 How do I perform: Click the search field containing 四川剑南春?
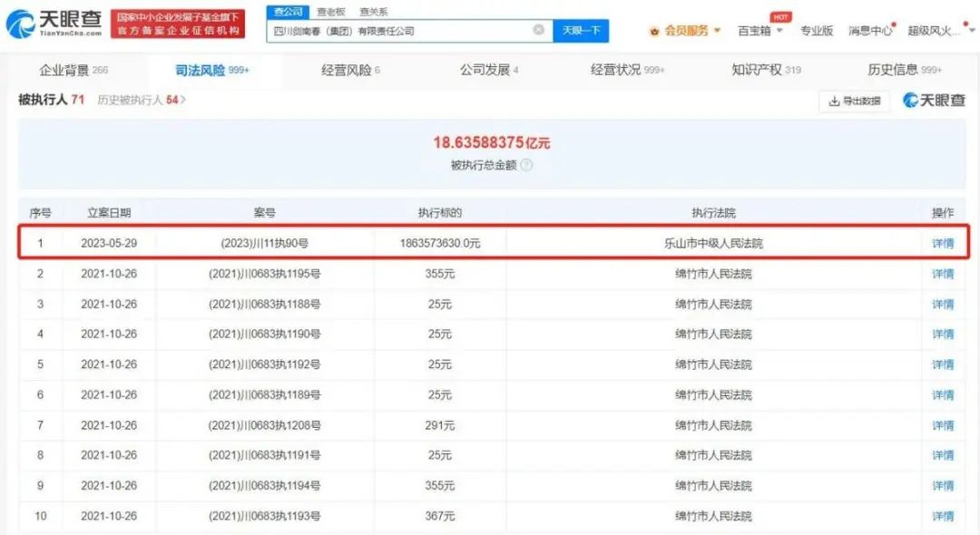(409, 31)
